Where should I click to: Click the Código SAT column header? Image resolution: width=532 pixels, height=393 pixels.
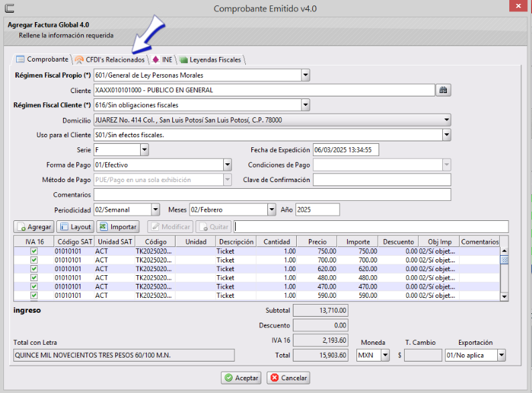74,242
